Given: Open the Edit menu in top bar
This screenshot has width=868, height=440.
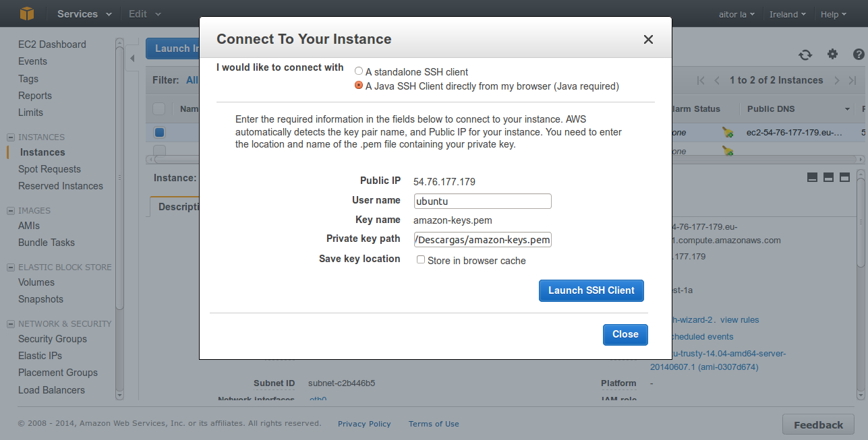Looking at the screenshot, I should click(144, 14).
